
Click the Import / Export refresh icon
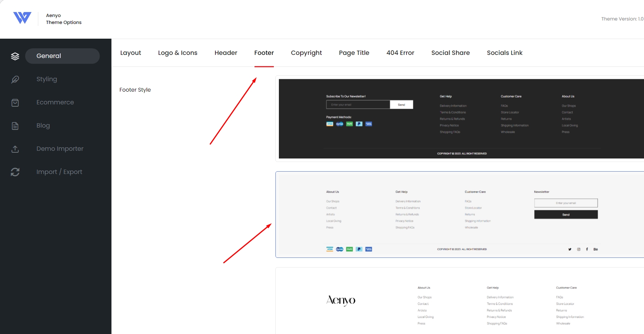[15, 172]
